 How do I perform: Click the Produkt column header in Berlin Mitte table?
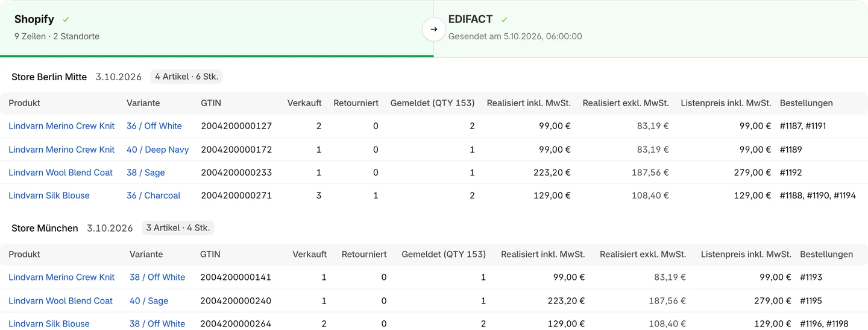tap(25, 103)
